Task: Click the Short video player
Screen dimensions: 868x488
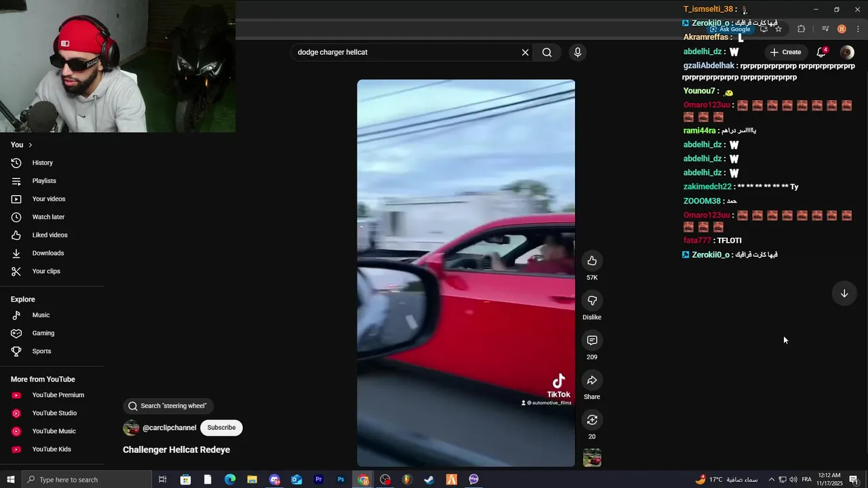Action: click(466, 273)
